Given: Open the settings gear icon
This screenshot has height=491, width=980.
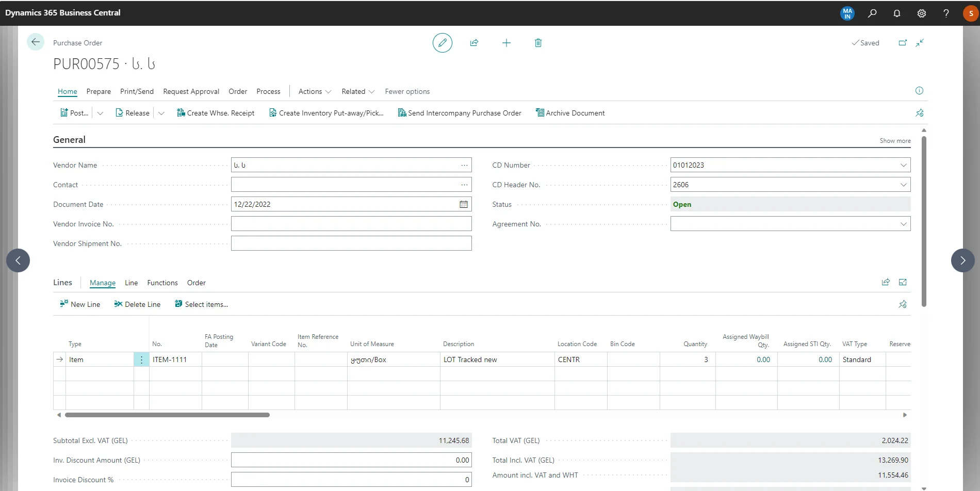Looking at the screenshot, I should (922, 13).
